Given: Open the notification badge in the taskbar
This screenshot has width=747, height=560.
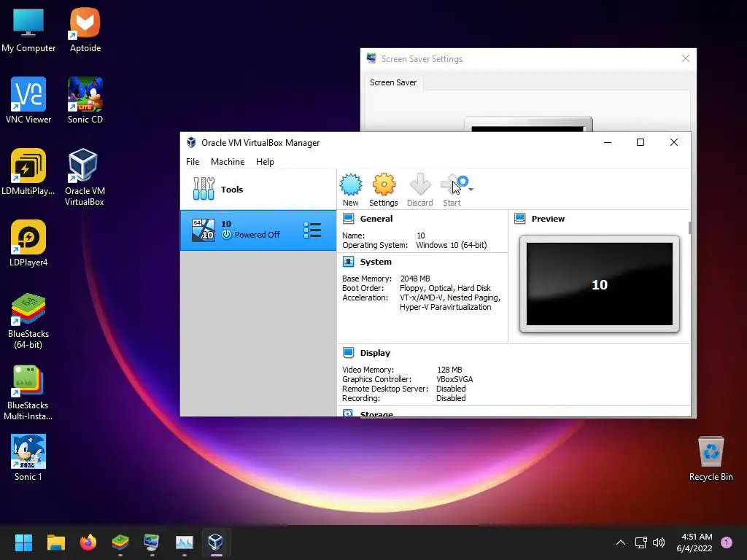Looking at the screenshot, I should coord(727,542).
